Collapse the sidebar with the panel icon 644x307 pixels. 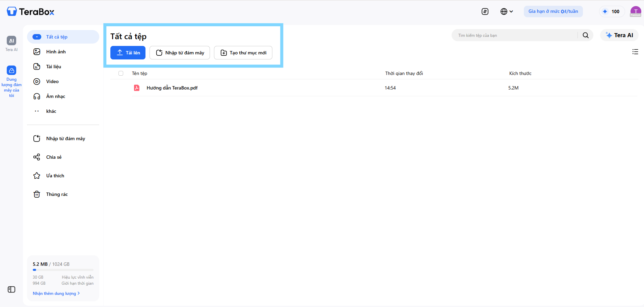point(11,289)
